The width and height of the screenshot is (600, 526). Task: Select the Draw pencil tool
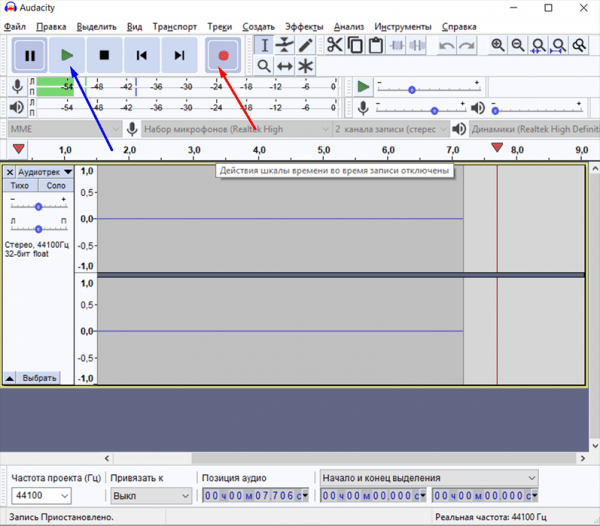[x=305, y=45]
